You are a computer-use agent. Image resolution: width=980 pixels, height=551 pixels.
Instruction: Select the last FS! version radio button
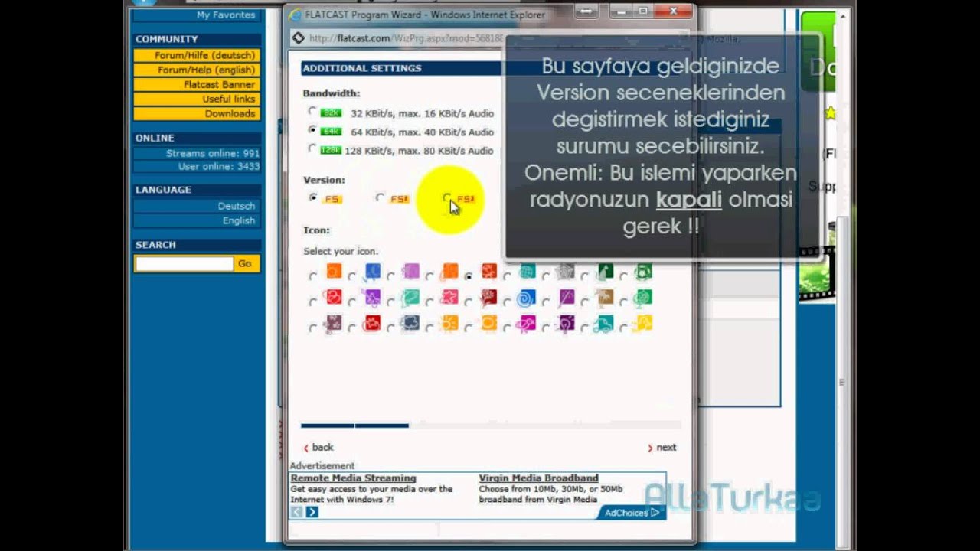[x=447, y=197]
